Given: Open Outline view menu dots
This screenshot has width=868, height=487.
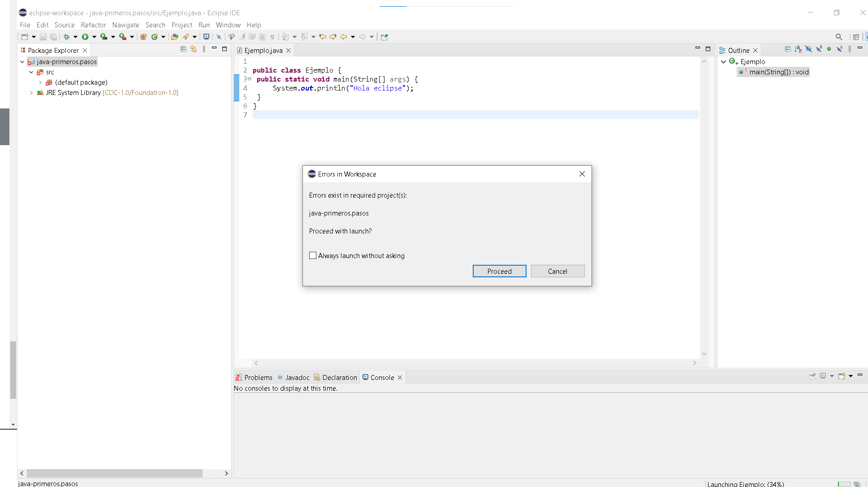Looking at the screenshot, I should (x=850, y=49).
